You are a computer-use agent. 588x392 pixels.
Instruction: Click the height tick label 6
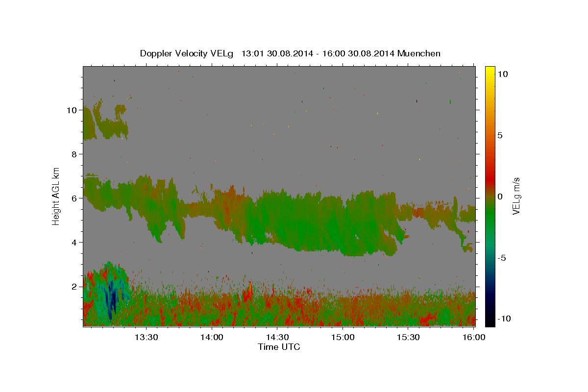(74, 198)
